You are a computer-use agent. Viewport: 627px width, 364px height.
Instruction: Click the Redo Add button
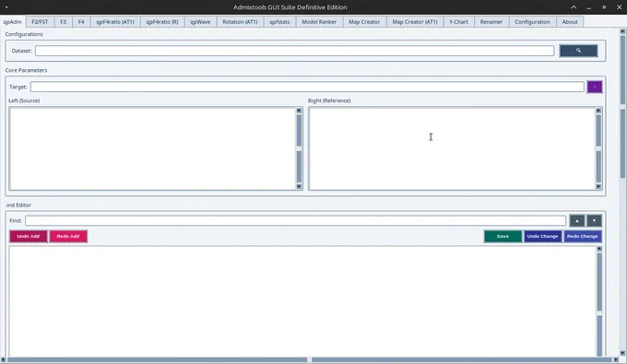(68, 236)
